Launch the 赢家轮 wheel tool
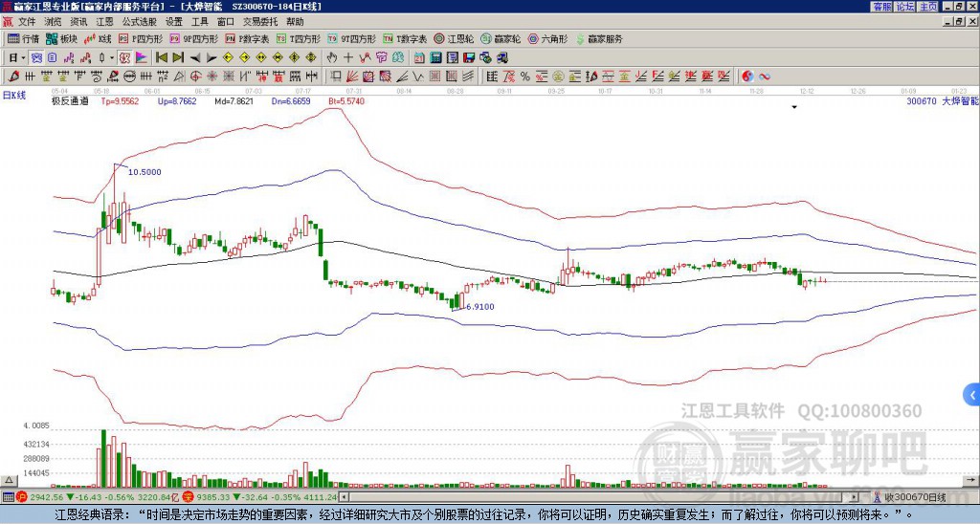The height and width of the screenshot is (524, 980). pyautogui.click(x=501, y=38)
